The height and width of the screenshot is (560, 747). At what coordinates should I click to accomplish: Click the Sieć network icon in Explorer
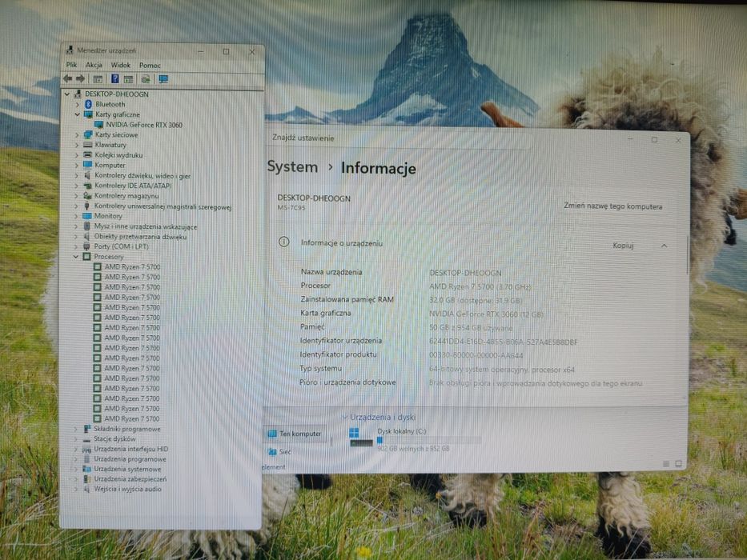point(272,451)
